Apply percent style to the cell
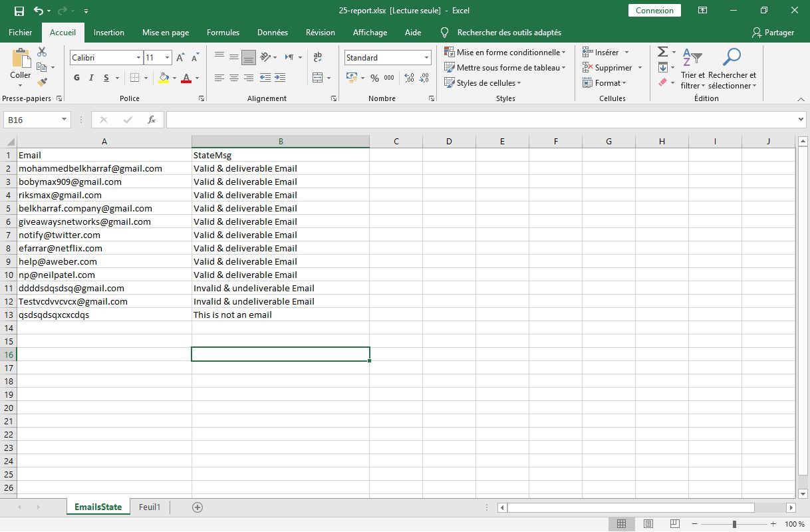The height and width of the screenshot is (532, 810). click(x=374, y=78)
